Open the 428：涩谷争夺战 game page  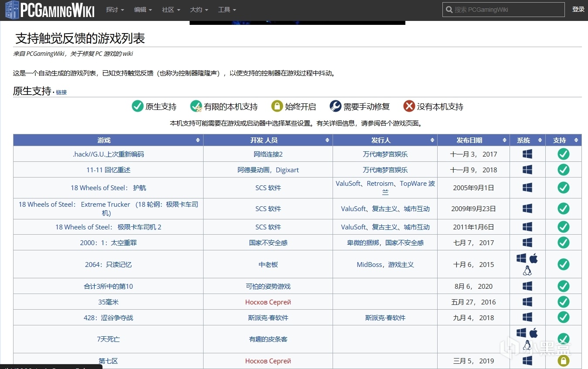(108, 318)
